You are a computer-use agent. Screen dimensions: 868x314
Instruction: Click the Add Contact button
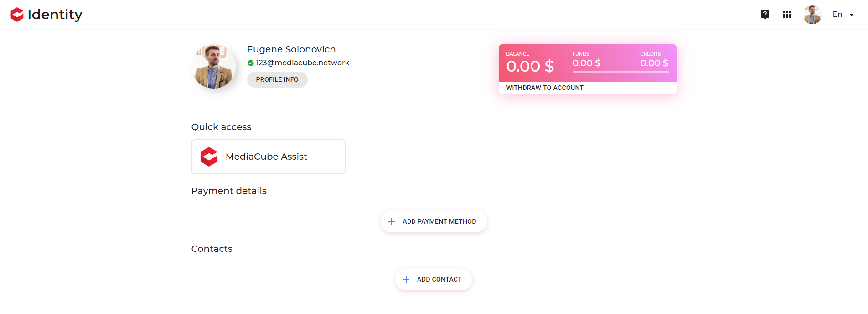434,279
